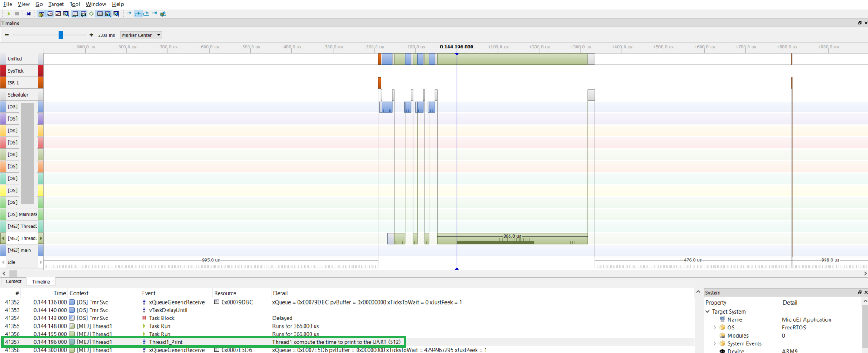The width and height of the screenshot is (868, 353).
Task: Expand the OS node in System panel
Action: point(715,328)
